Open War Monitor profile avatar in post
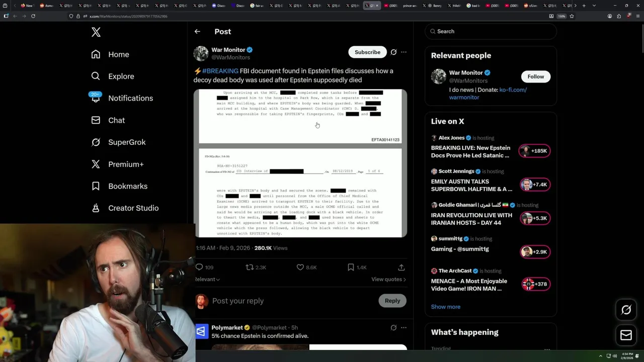This screenshot has height=362, width=644. [201, 53]
